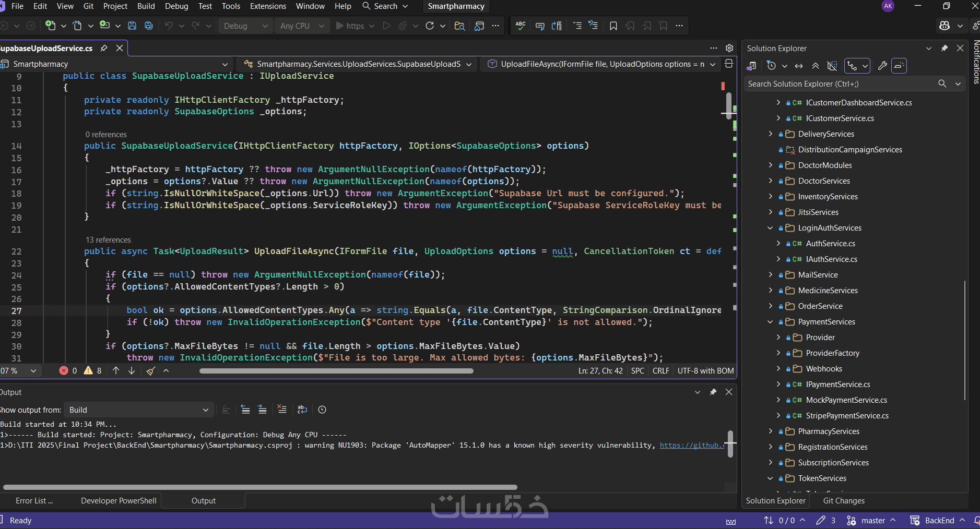Clear All in Output window
Screen dimensions: 980x529
282,410
